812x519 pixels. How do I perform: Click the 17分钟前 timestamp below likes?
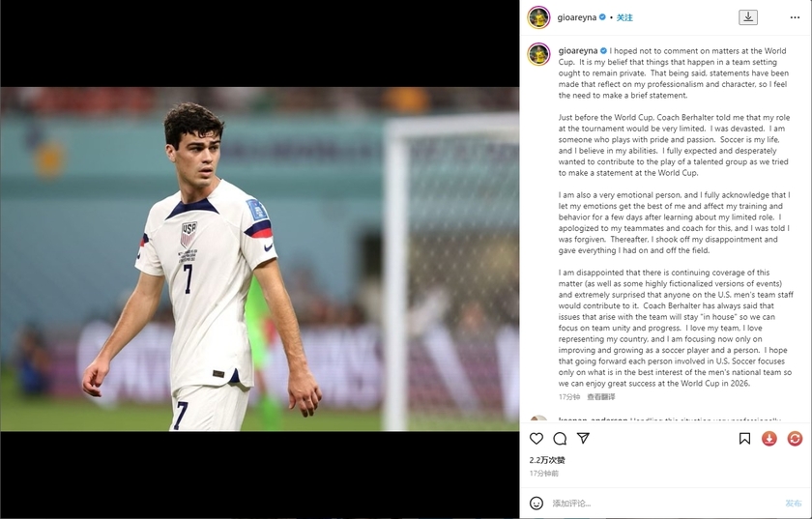coord(543,474)
